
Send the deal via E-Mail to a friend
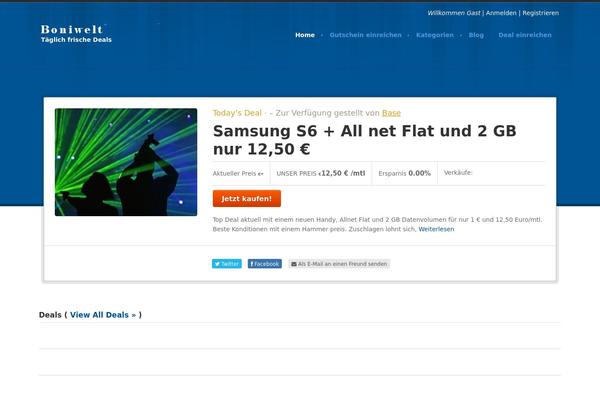pos(339,264)
